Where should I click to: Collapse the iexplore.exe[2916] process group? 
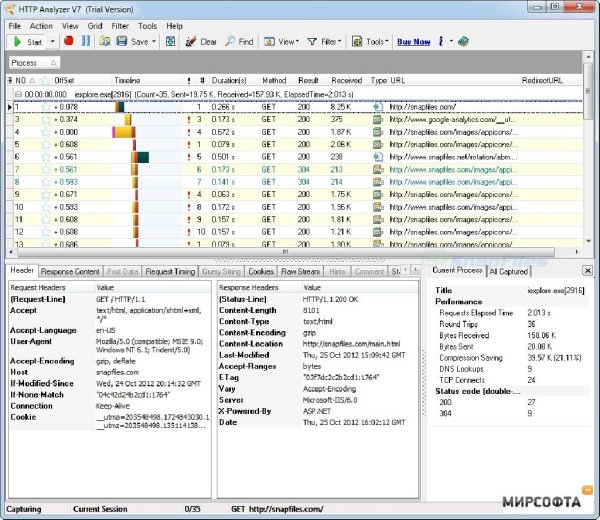point(18,94)
